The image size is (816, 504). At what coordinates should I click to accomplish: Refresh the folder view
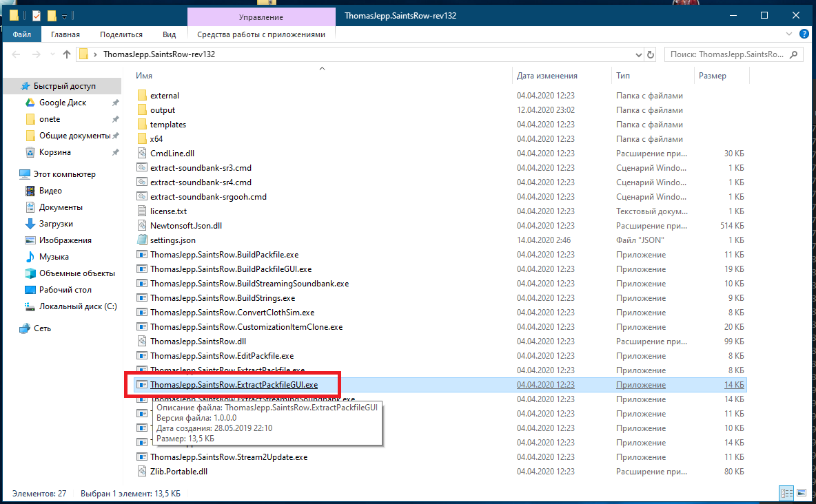click(651, 54)
